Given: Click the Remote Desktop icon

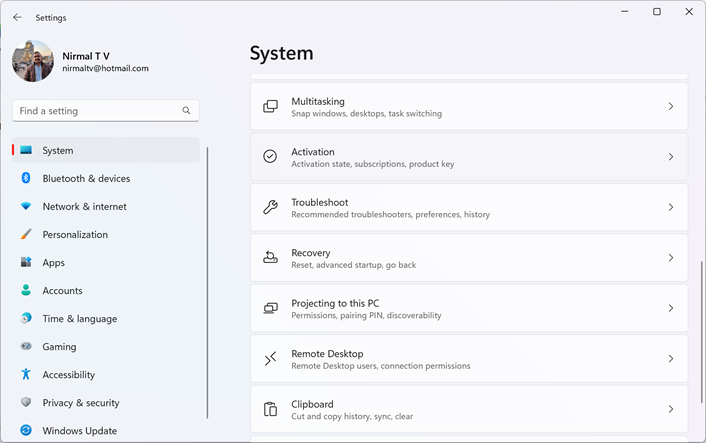Looking at the screenshot, I should pos(270,358).
